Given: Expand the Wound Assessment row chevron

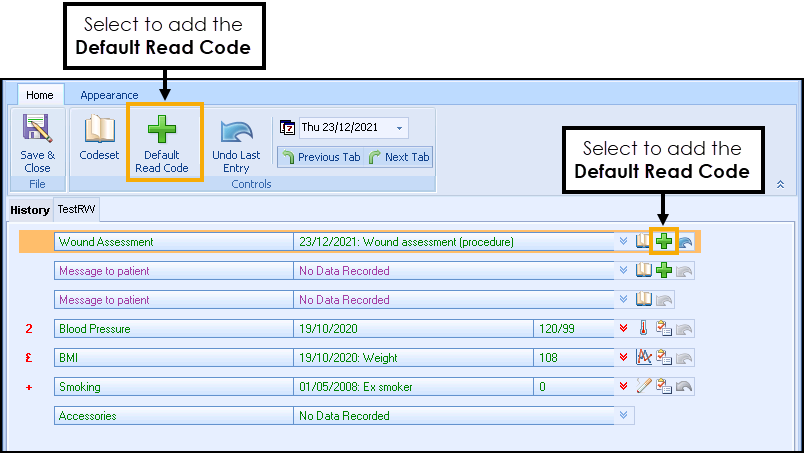Looking at the screenshot, I should point(625,241).
